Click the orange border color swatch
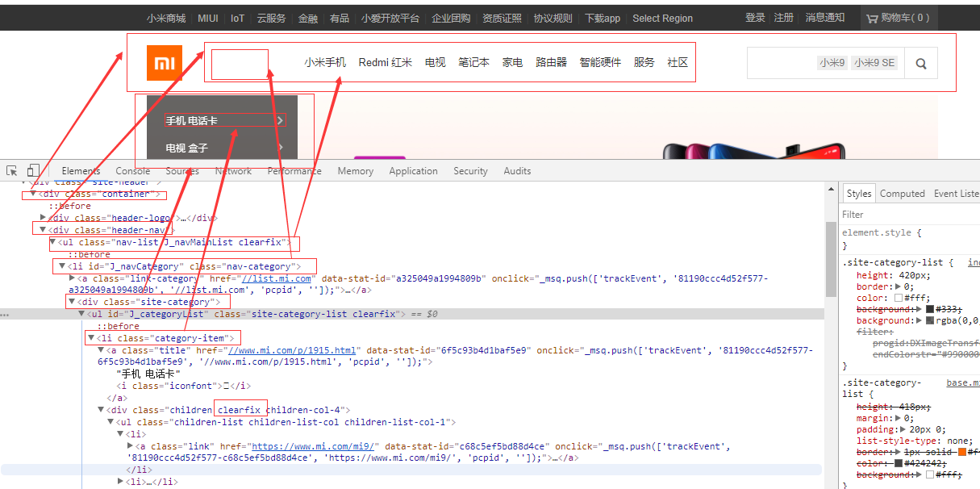This screenshot has height=489, width=980. [x=963, y=451]
